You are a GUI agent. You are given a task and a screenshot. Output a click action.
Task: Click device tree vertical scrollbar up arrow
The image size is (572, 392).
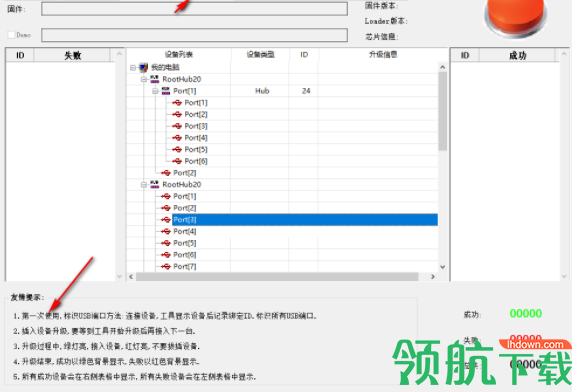442,67
